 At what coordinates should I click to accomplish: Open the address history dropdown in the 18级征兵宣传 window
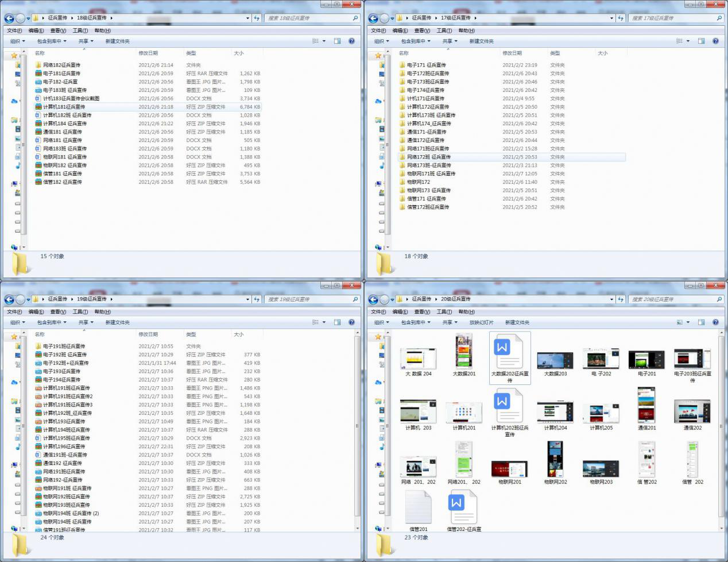point(247,18)
